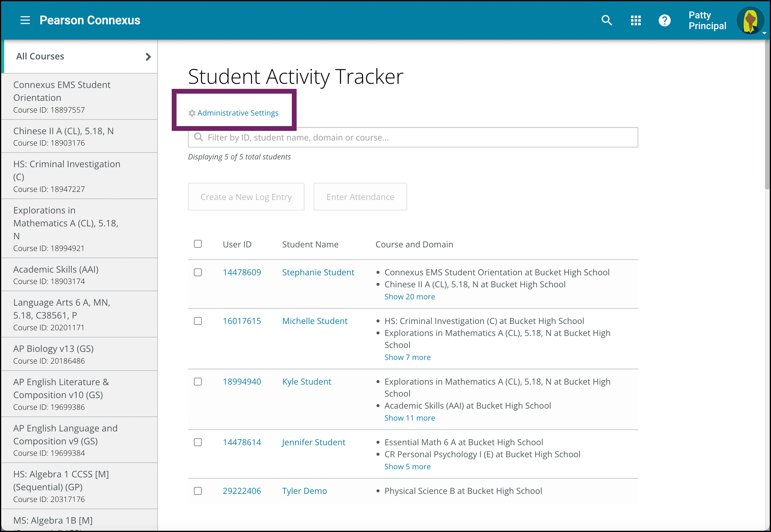Focus the filter by ID or student name field
The image size is (771, 532).
(413, 137)
